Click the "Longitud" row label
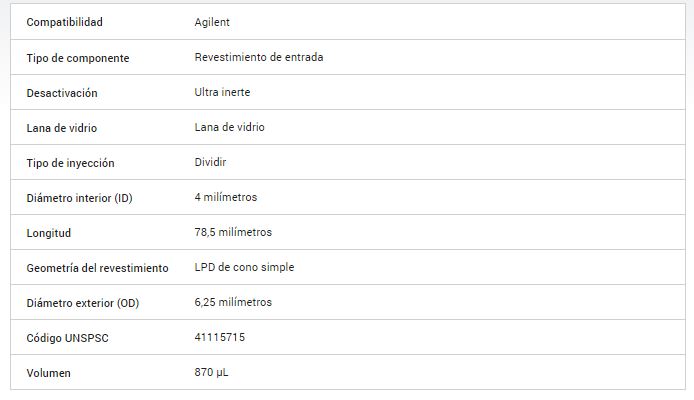The height and width of the screenshot is (400, 694). coord(49,233)
